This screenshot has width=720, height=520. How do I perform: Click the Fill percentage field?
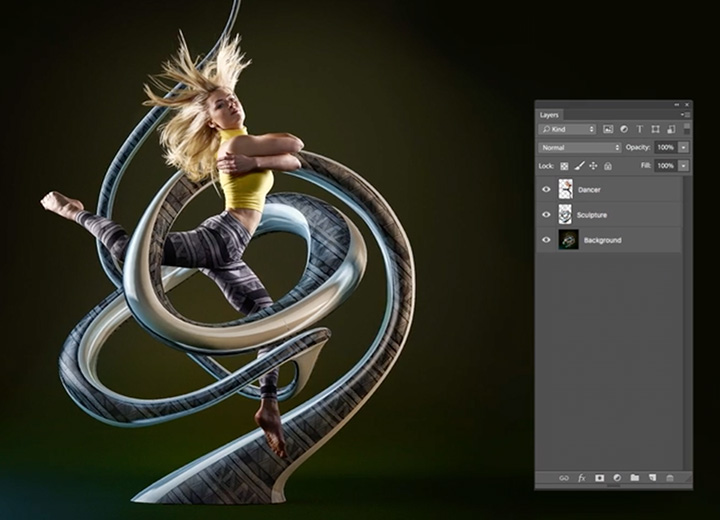pyautogui.click(x=665, y=165)
